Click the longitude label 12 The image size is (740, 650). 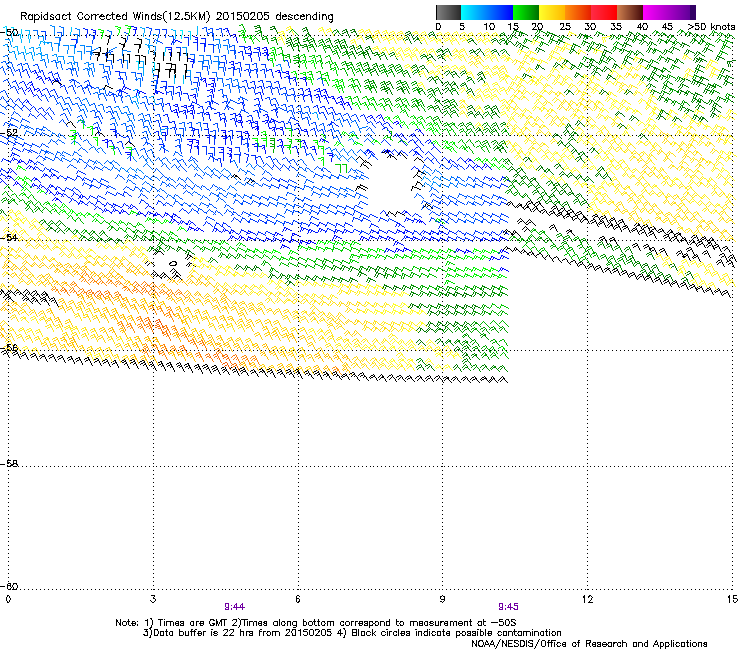[x=587, y=599]
